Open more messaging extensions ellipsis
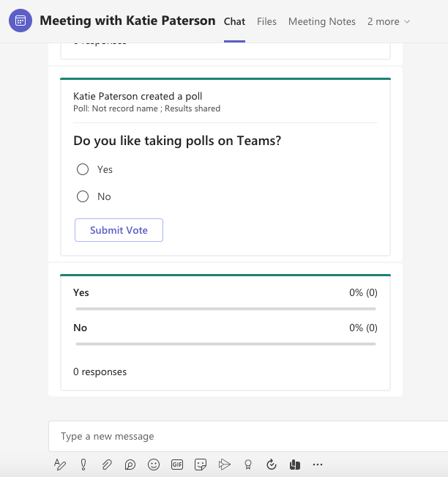Screen dimensions: 448x477 coord(318,464)
